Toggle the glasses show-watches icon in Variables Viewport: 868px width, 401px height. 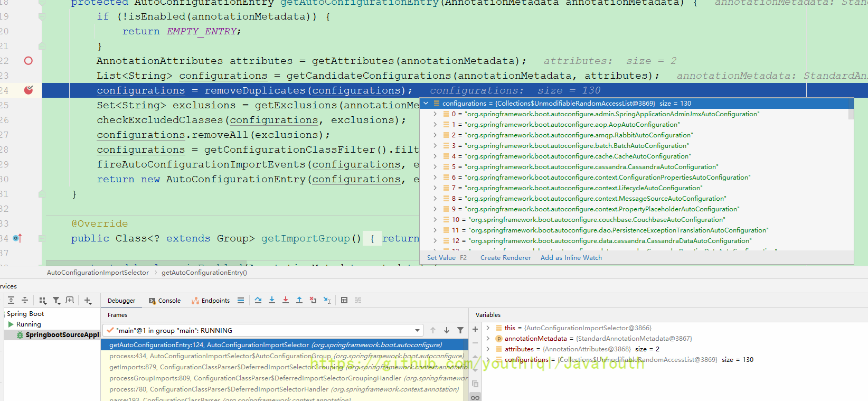coord(475,397)
